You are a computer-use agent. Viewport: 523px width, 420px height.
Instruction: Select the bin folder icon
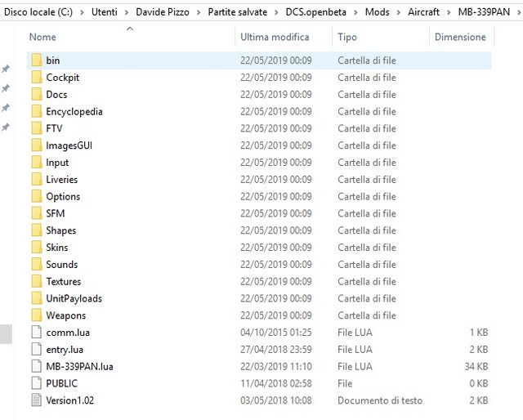pyautogui.click(x=37, y=60)
